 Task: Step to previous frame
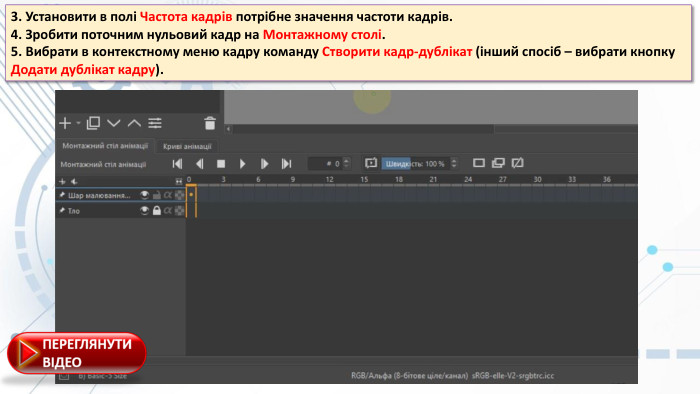pyautogui.click(x=200, y=164)
